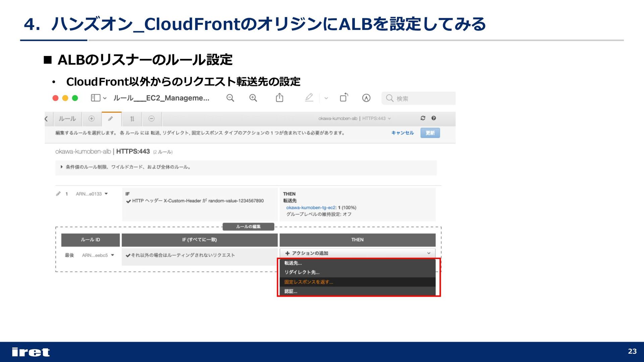
Task: Open the アクションの追加 dropdown
Action: pyautogui.click(x=358, y=253)
